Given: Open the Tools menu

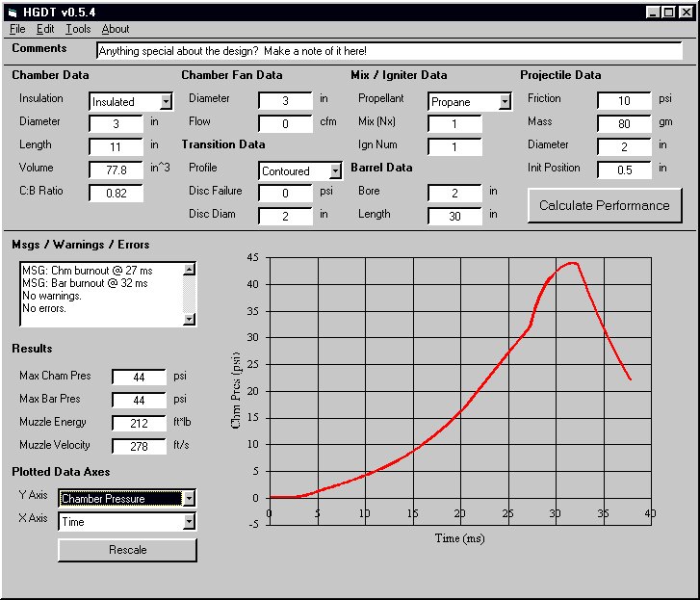Looking at the screenshot, I should [x=78, y=29].
